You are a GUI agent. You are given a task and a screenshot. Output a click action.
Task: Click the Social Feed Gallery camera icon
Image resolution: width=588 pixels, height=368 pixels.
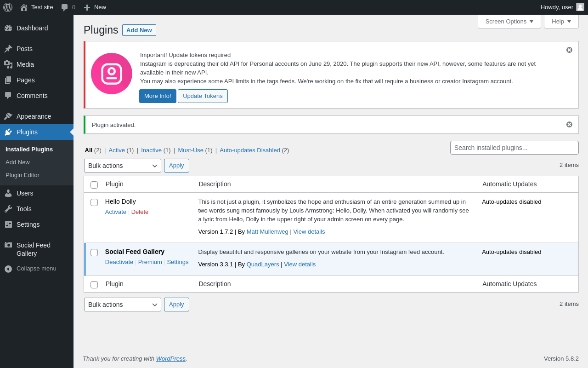pos(8,245)
